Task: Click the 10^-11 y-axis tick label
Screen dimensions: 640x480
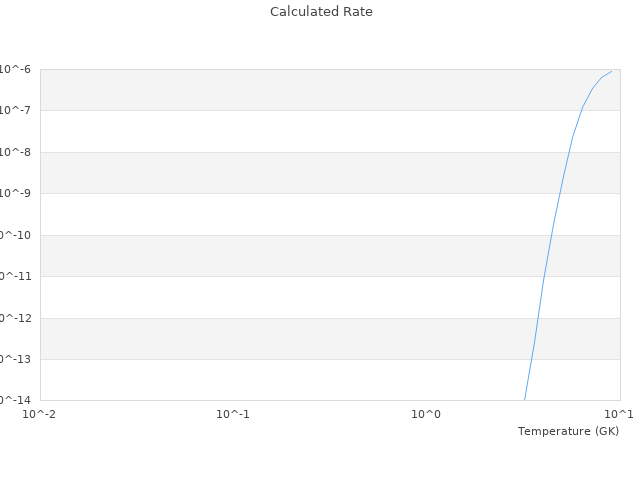Action: [16, 276]
